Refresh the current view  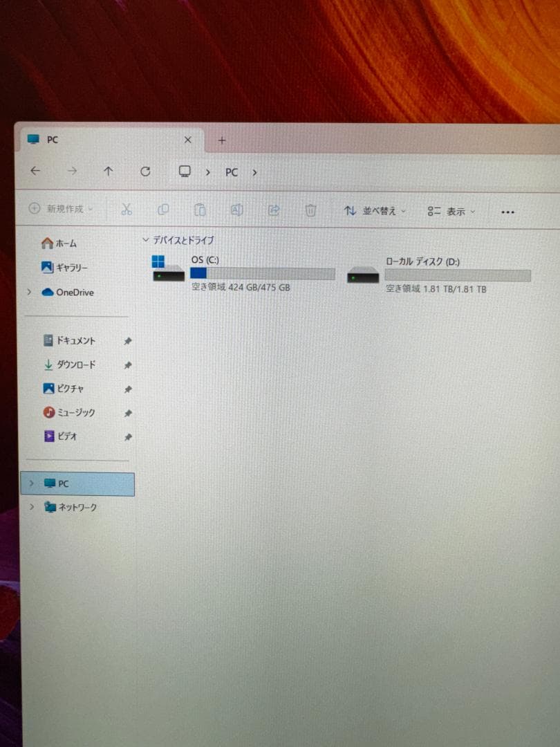pyautogui.click(x=145, y=172)
